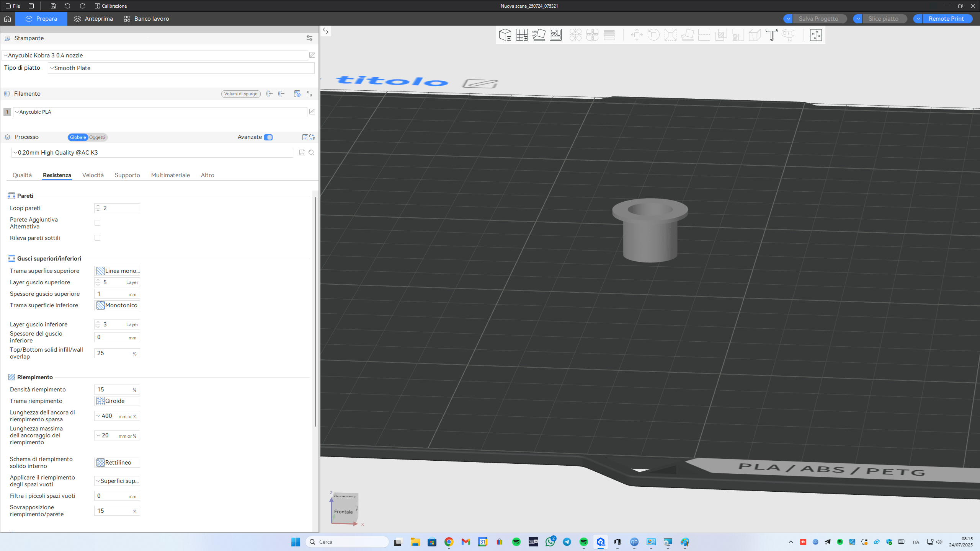Select the Lay on face tool
Viewport: 980px width, 551px height.
[687, 35]
